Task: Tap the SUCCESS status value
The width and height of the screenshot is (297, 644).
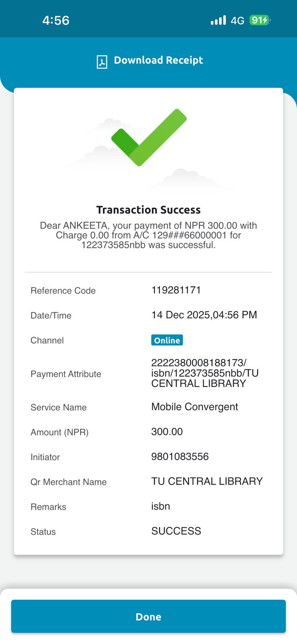Action: tap(176, 531)
